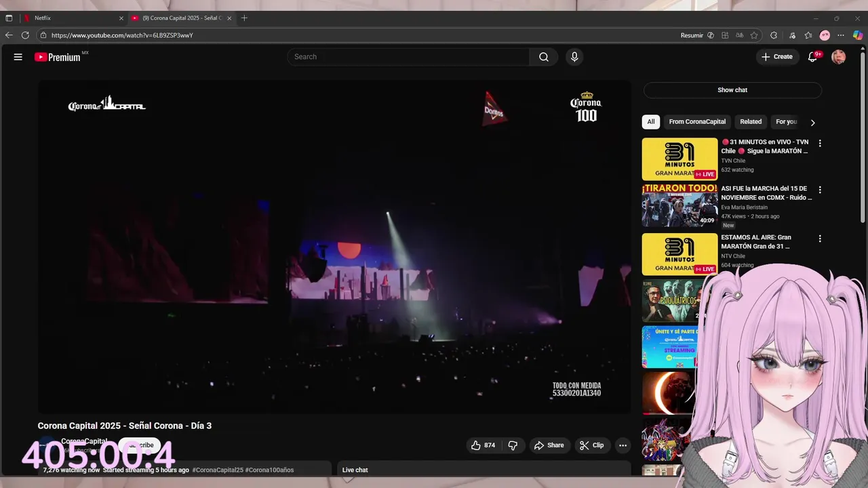Screen dimensions: 868x488
Task: Open the Edge profile avatar
Action: point(825,35)
